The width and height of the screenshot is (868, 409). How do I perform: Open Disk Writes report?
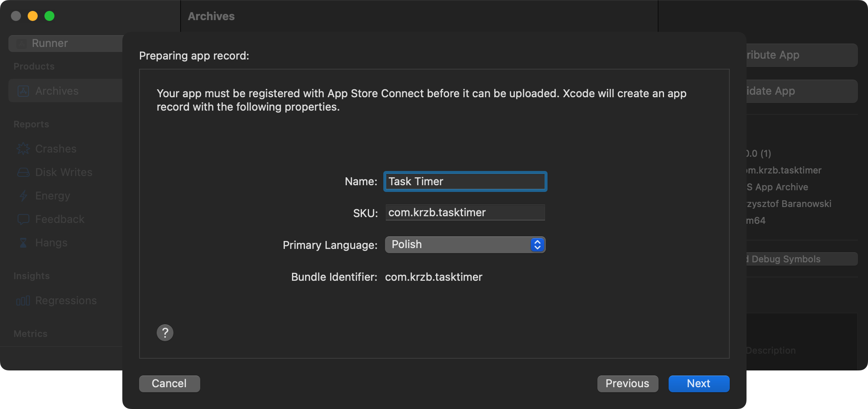click(x=64, y=172)
